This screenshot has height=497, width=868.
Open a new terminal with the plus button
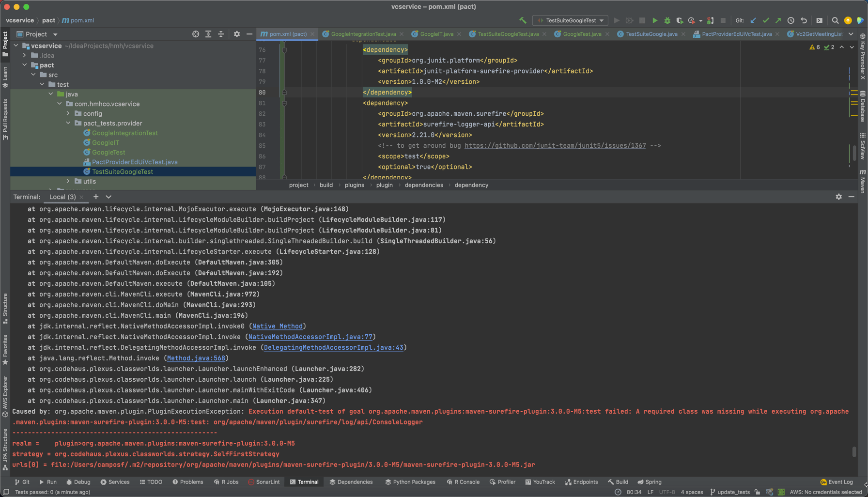95,197
